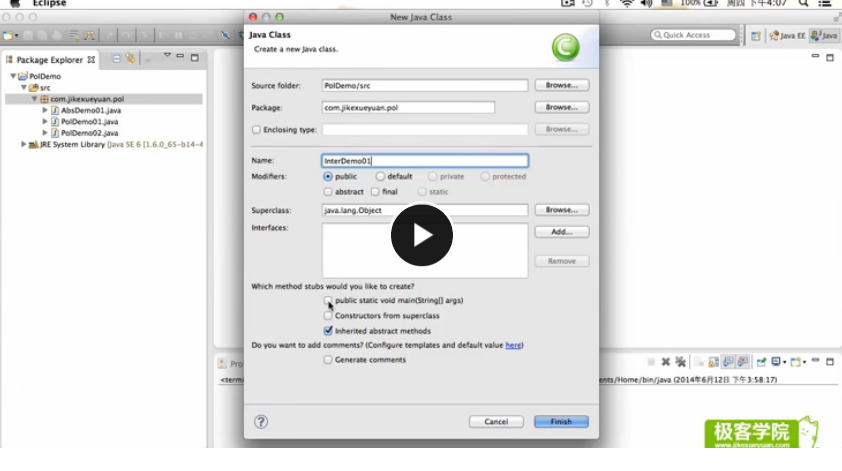Open Package Explorer view menu triangle
842x471 pixels.
tap(167, 55)
